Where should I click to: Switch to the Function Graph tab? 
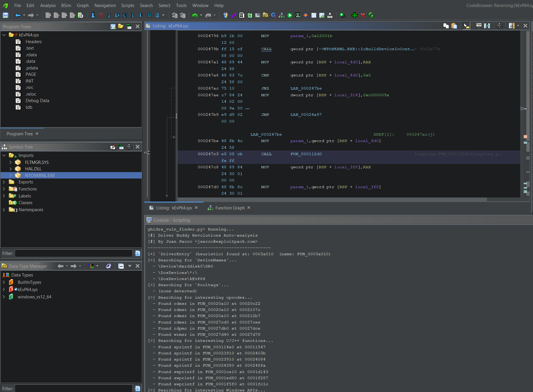point(229,208)
